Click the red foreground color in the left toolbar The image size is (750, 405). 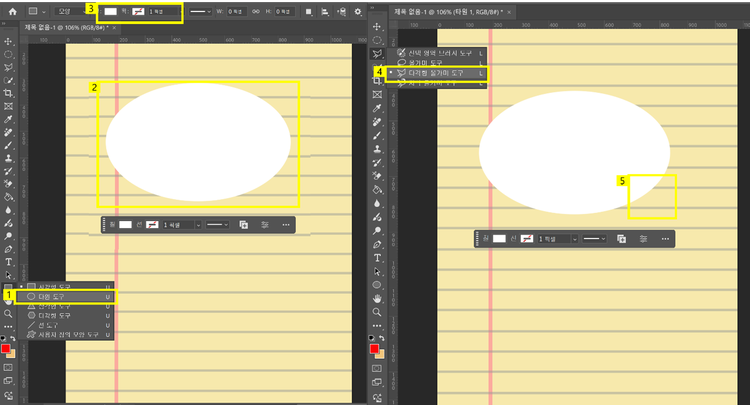coord(6,349)
